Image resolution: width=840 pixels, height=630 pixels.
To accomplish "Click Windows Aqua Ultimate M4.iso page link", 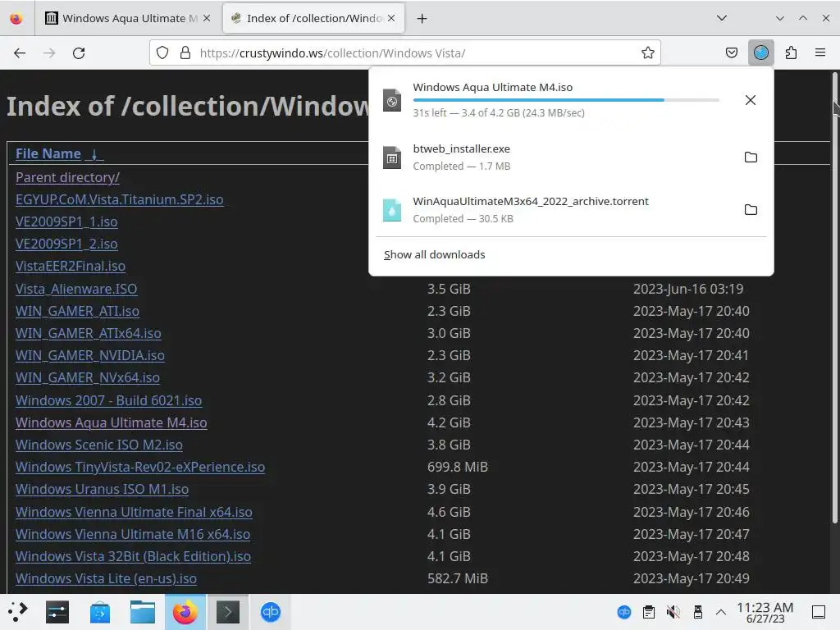I will 112,422.
